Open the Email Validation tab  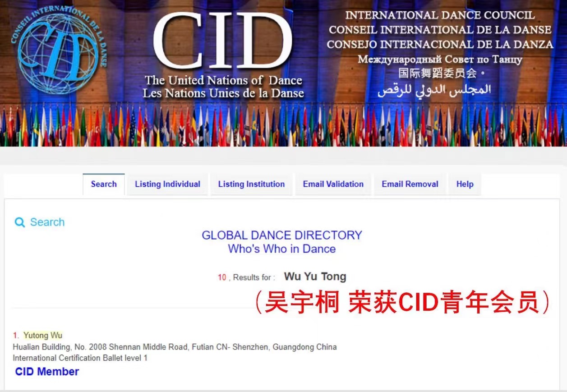pyautogui.click(x=333, y=184)
